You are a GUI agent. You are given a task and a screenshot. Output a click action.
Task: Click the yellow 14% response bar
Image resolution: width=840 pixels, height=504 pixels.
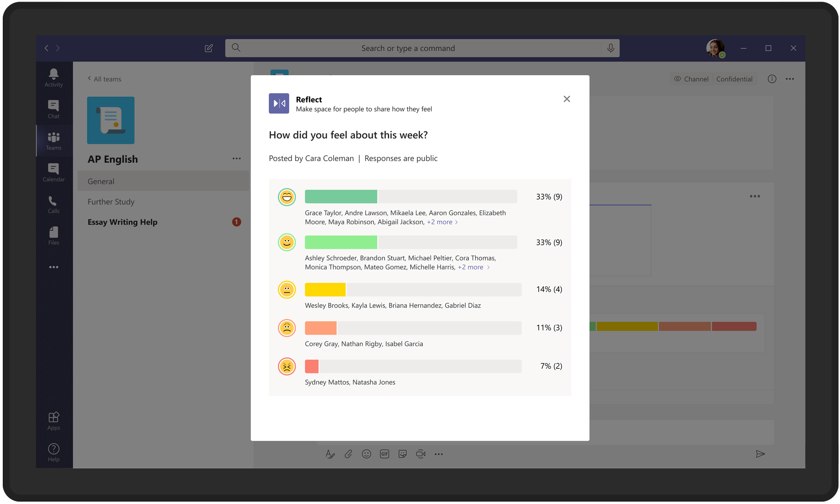pyautogui.click(x=325, y=290)
